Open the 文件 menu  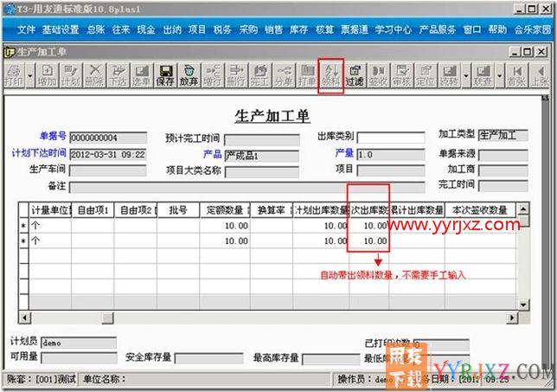click(26, 29)
